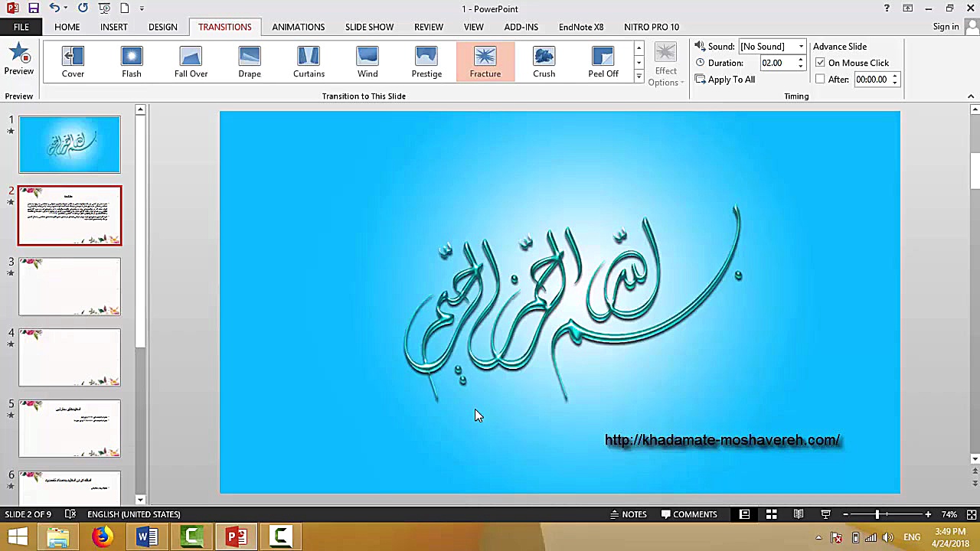Select the Wind transition effect
This screenshot has width=980, height=551.
[x=367, y=61]
